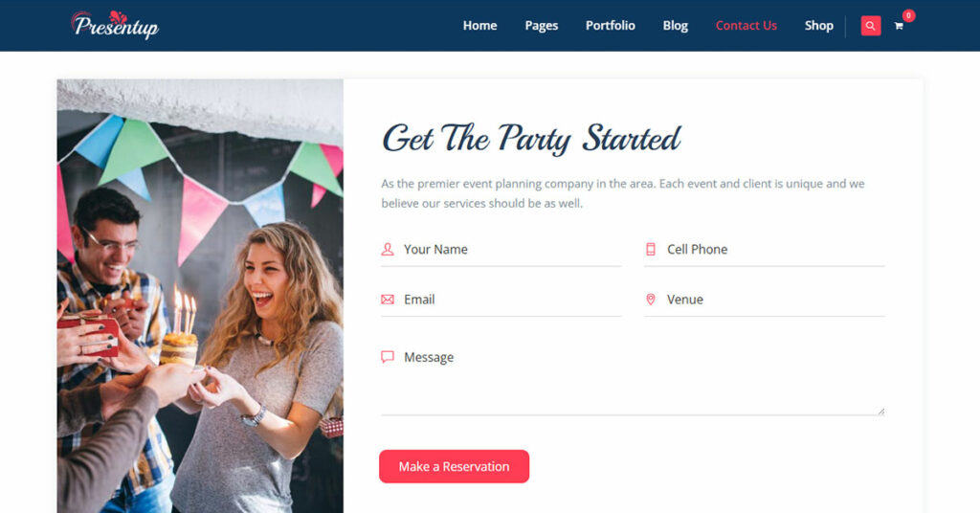Click the Make a Reservation button
980x513 pixels.
coord(455,466)
